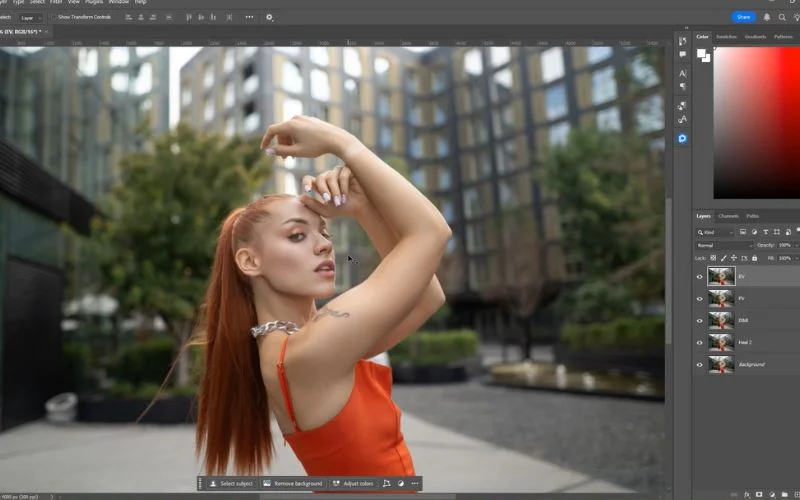The height and width of the screenshot is (500, 800).
Task: Click the search magnifier icon
Action: coord(783,17)
